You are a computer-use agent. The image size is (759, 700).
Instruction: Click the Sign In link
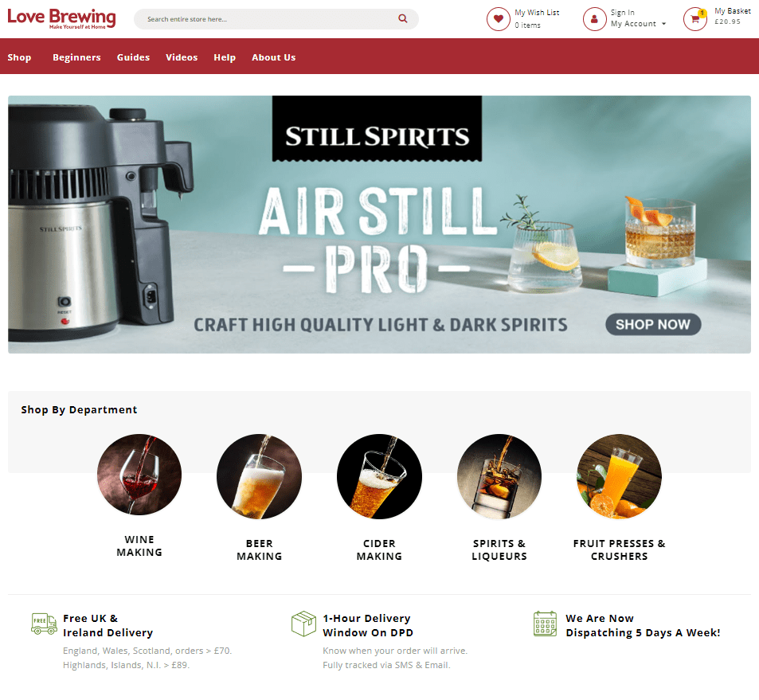click(623, 13)
